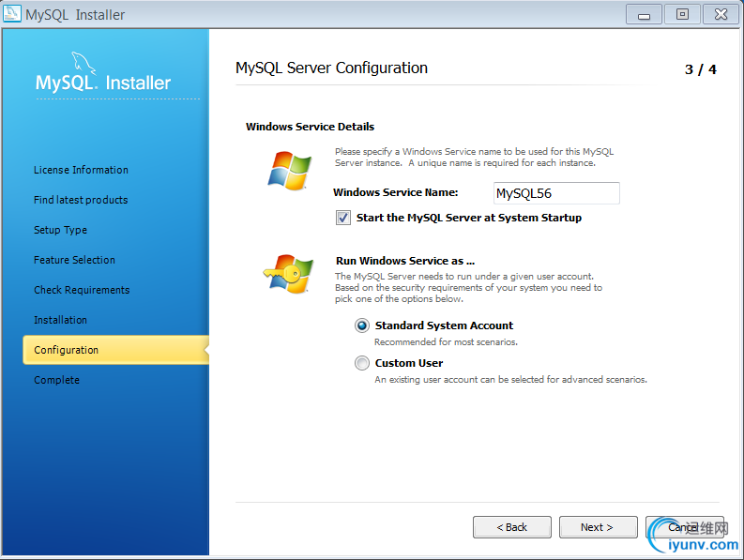Open the Find latest products step

click(81, 200)
